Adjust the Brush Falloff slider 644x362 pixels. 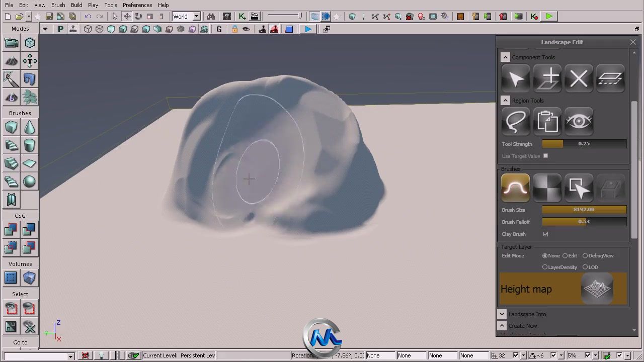[x=584, y=222]
